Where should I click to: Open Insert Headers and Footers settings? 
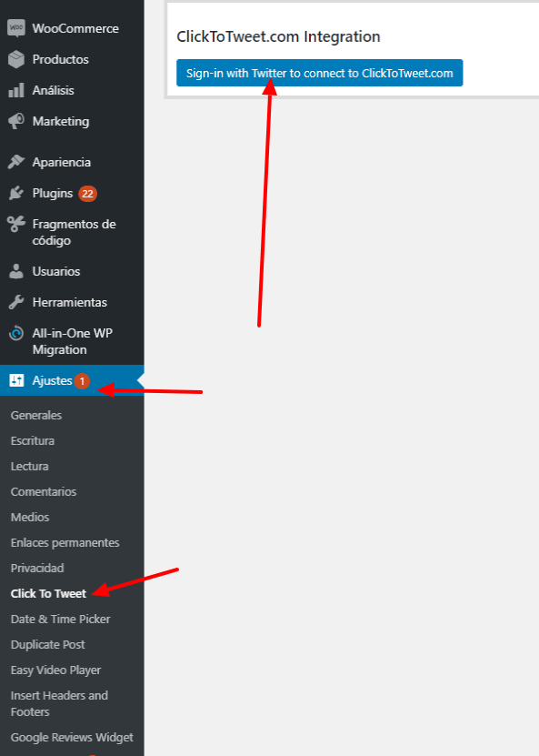59,703
